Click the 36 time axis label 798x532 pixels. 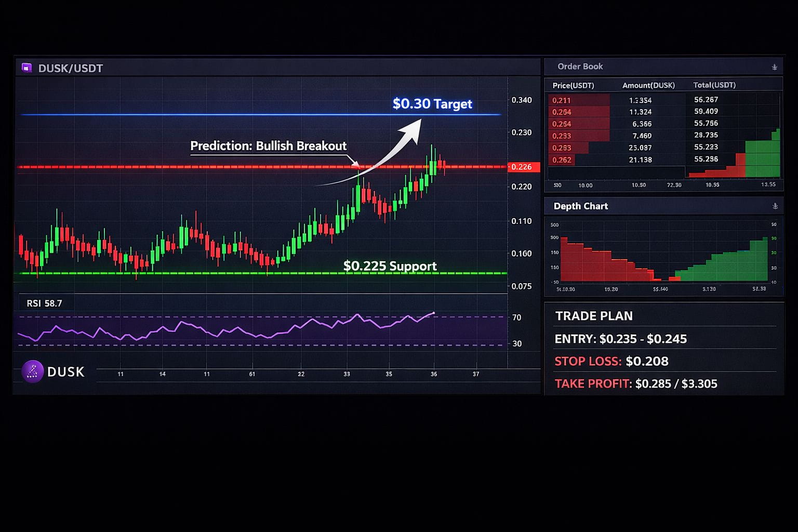[x=434, y=374]
